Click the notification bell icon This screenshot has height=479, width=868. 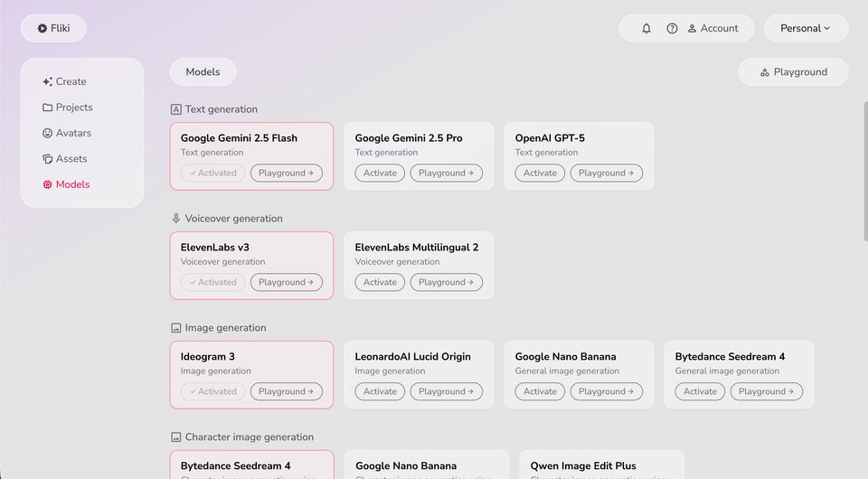646,28
